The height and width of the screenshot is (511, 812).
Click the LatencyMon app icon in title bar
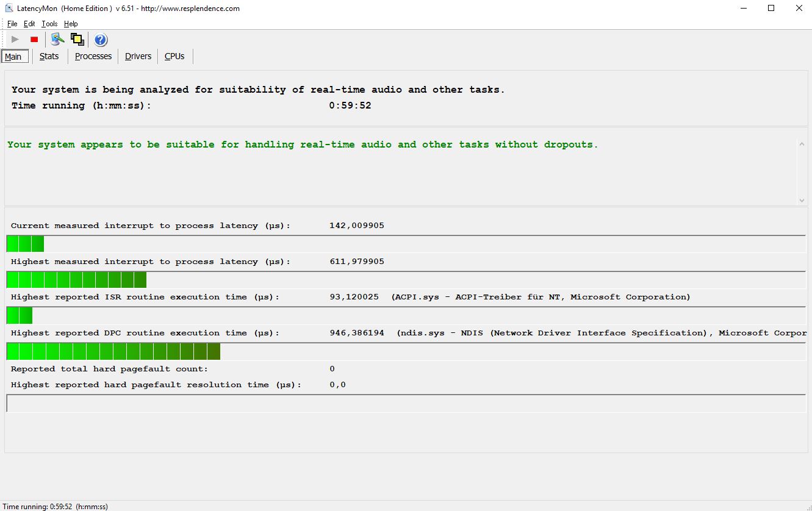pos(9,9)
